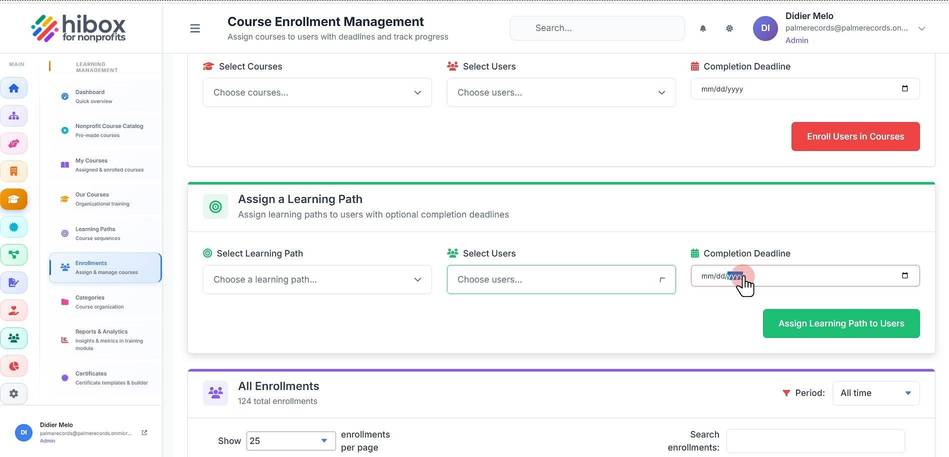Screen dimensions: 949x457
Task: Click the notification bell icon
Action: coord(703,28)
